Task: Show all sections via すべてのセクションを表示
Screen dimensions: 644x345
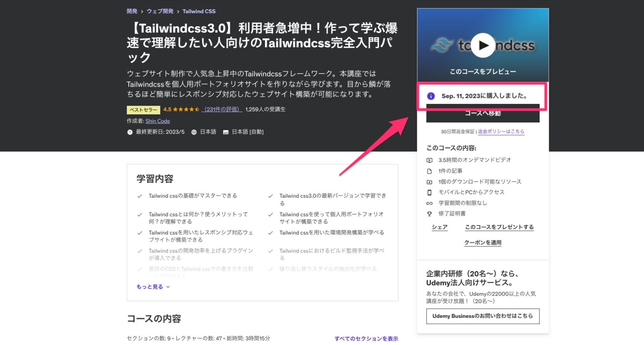Action: [x=366, y=338]
